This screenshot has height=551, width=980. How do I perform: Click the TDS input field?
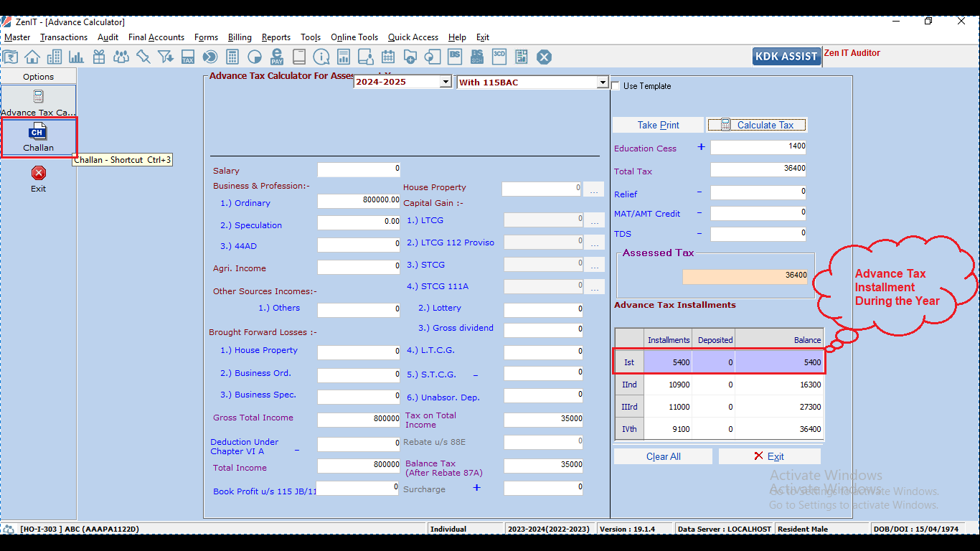(758, 234)
